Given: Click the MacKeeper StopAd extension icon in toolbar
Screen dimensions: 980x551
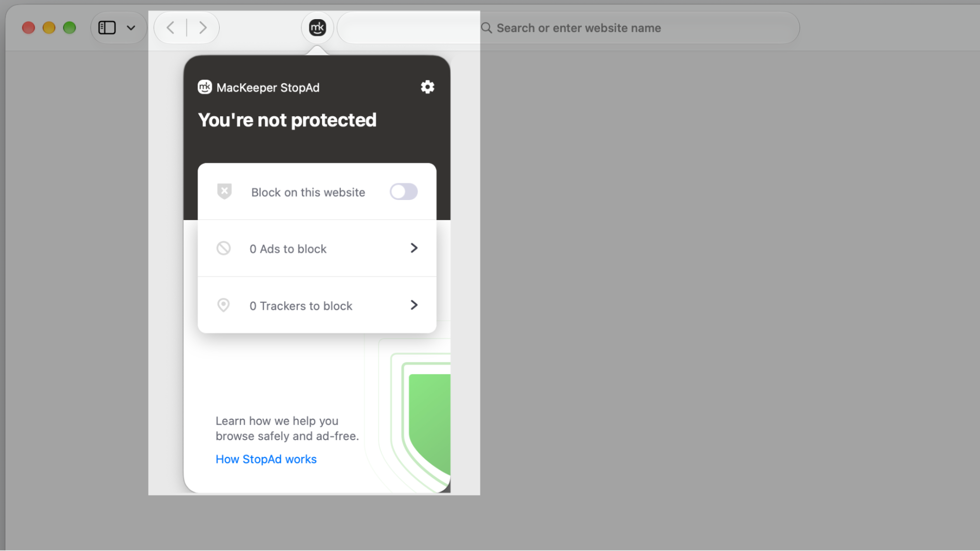Looking at the screenshot, I should (317, 28).
